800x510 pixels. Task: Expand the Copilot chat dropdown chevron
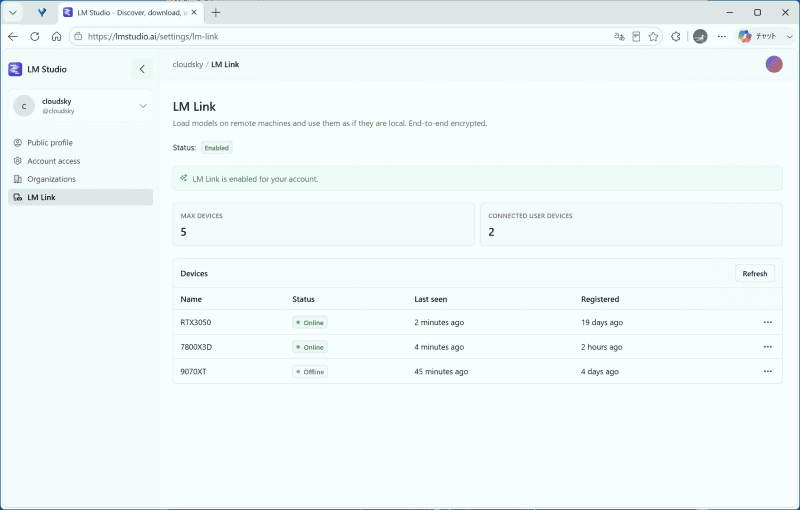[789, 37]
